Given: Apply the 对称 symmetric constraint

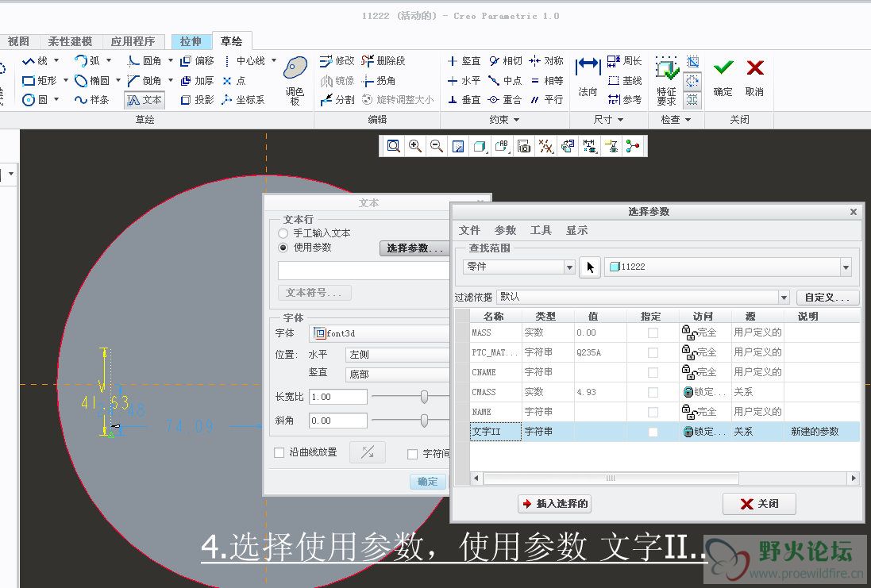Looking at the screenshot, I should click(x=546, y=60).
